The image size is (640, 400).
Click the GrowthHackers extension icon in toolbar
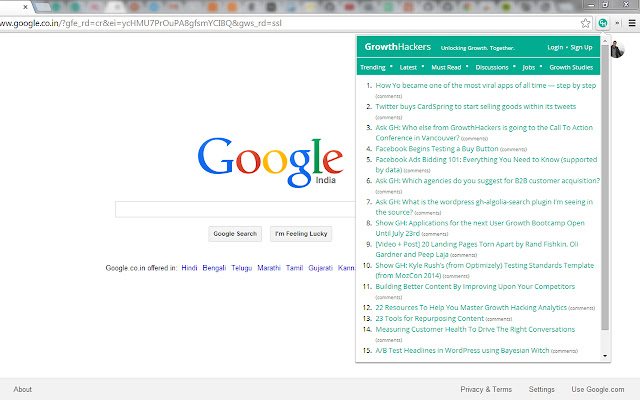(x=604, y=21)
